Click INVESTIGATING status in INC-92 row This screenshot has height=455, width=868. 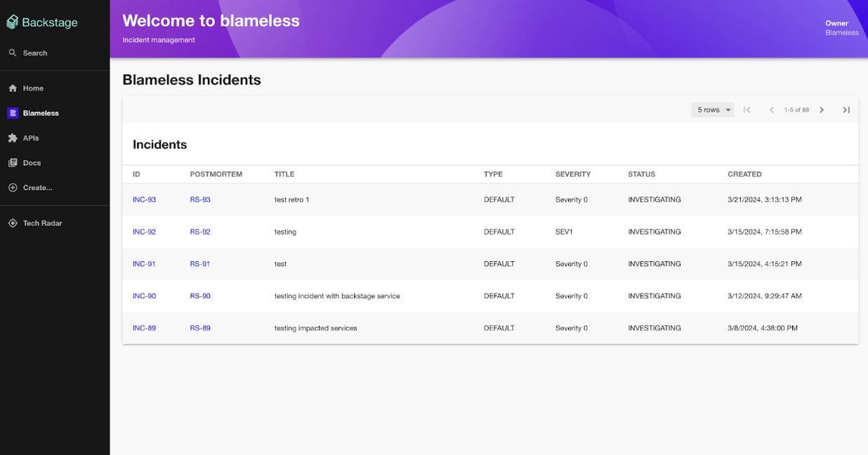click(655, 232)
